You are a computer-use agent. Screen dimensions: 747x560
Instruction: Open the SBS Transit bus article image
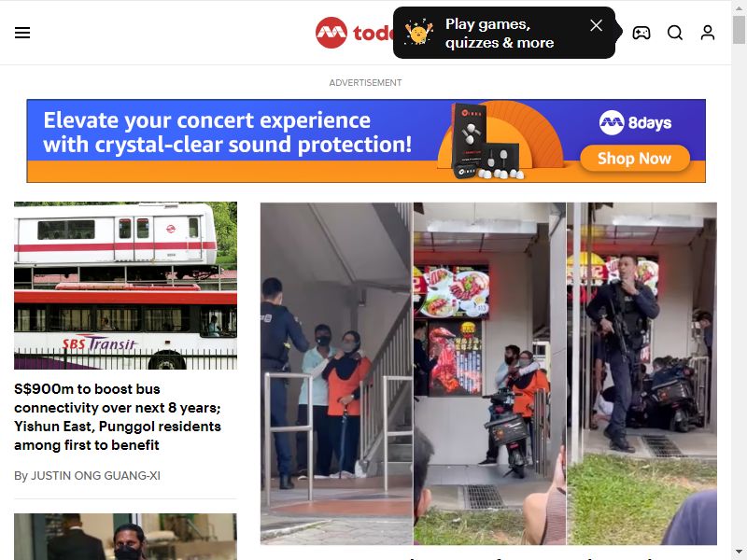pos(125,286)
